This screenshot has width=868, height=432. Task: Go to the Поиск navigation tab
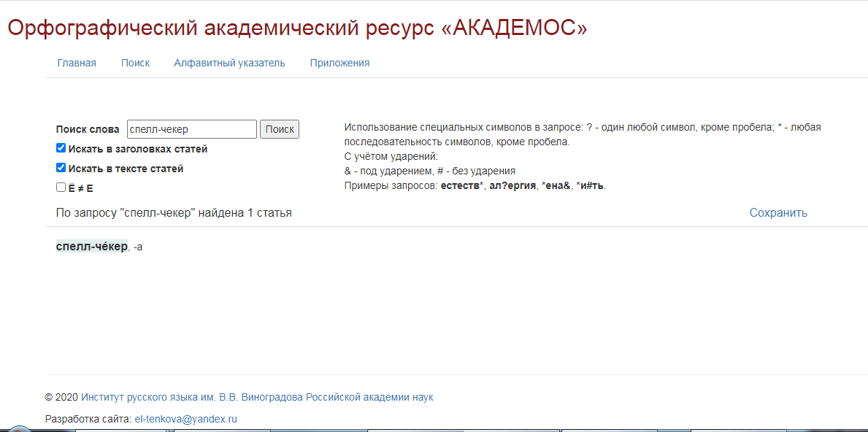pos(135,63)
